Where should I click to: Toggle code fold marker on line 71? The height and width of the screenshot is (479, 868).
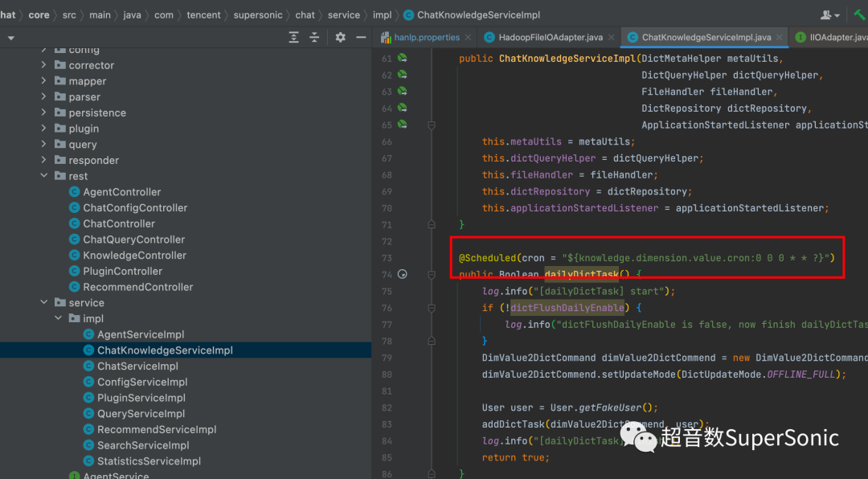click(432, 225)
